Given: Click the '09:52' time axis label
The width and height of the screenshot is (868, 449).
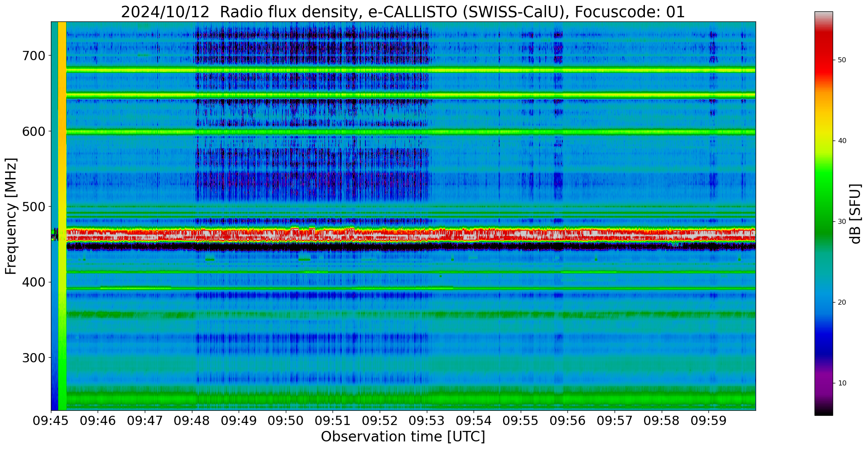Looking at the screenshot, I should (x=380, y=421).
